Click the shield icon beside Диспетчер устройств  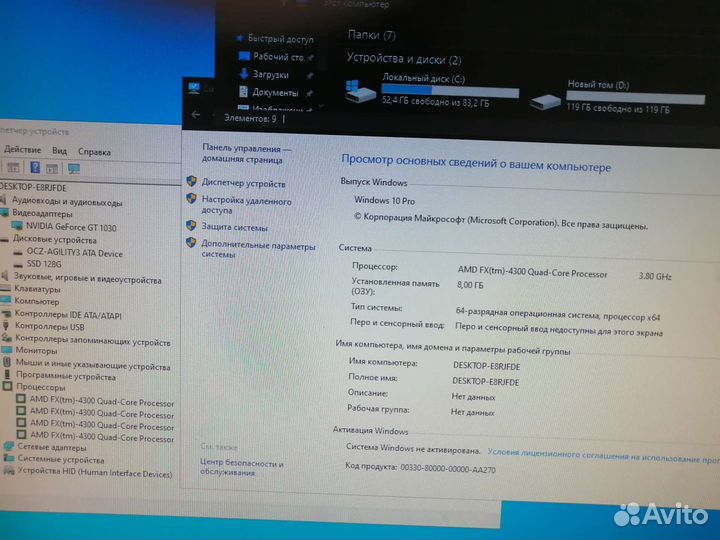191,181
